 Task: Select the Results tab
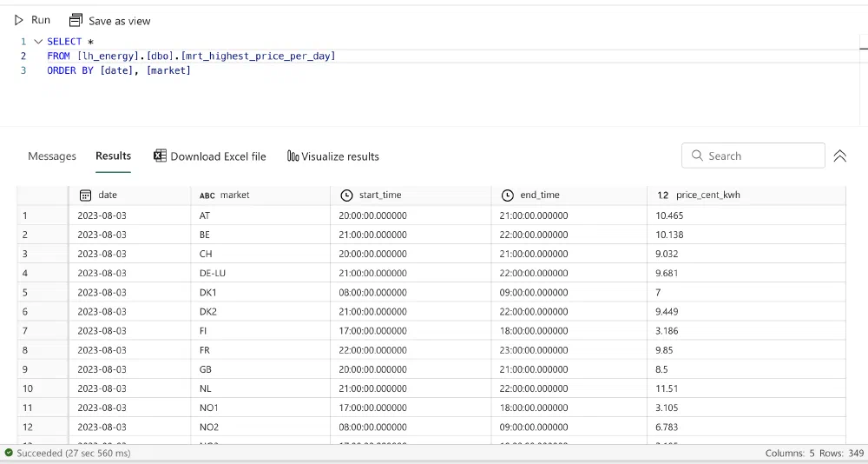113,156
